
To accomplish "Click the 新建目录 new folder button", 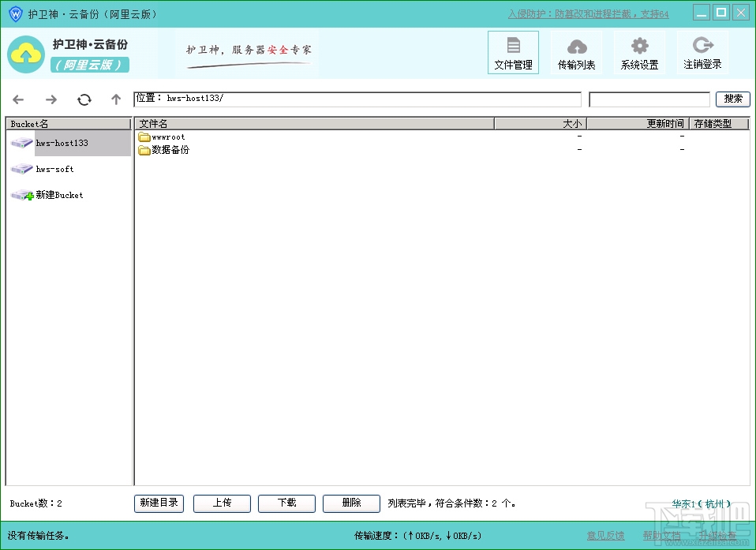I will click(x=159, y=503).
